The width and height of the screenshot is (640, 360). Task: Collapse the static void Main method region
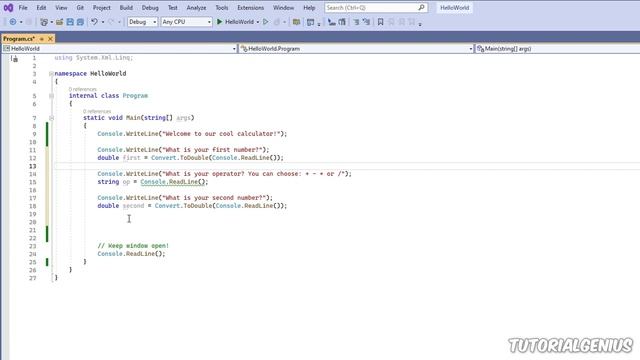coord(51,118)
